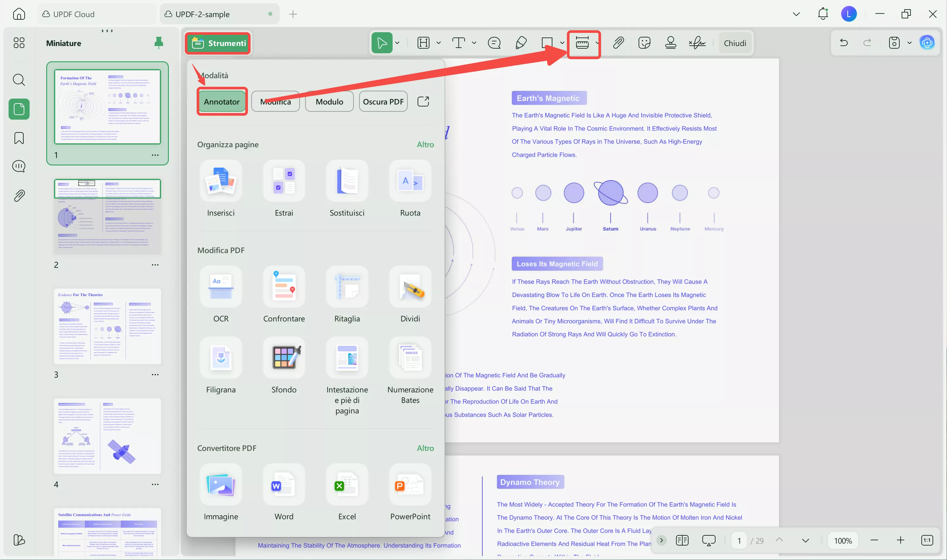Open the OCR tool
The height and width of the screenshot is (560, 947).
pos(221,287)
